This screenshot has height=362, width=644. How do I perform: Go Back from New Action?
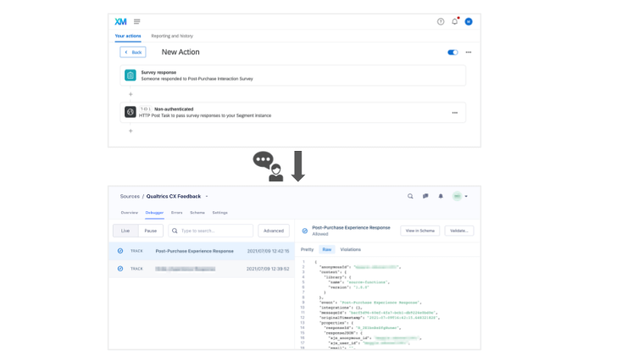[x=133, y=53]
